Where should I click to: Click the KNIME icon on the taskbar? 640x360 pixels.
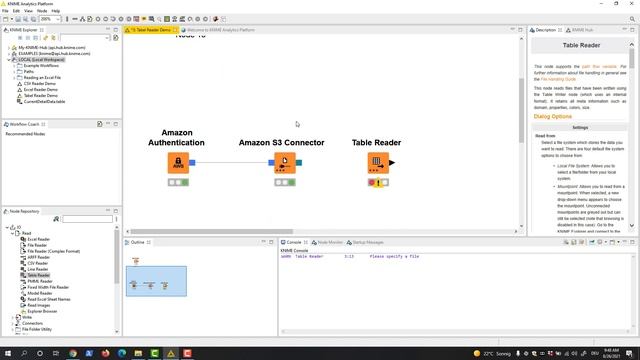coord(171,353)
